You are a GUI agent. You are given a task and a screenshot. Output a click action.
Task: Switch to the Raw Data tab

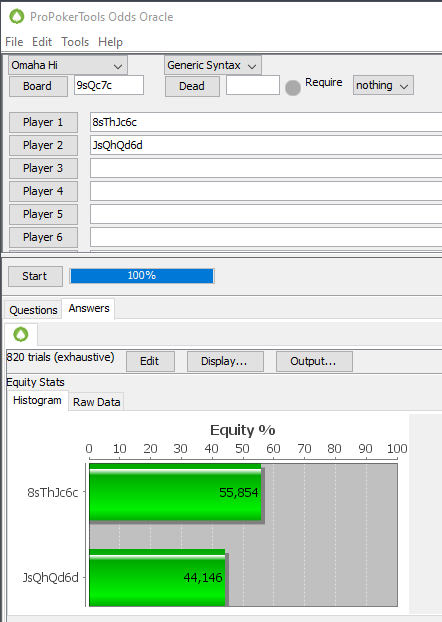point(96,402)
